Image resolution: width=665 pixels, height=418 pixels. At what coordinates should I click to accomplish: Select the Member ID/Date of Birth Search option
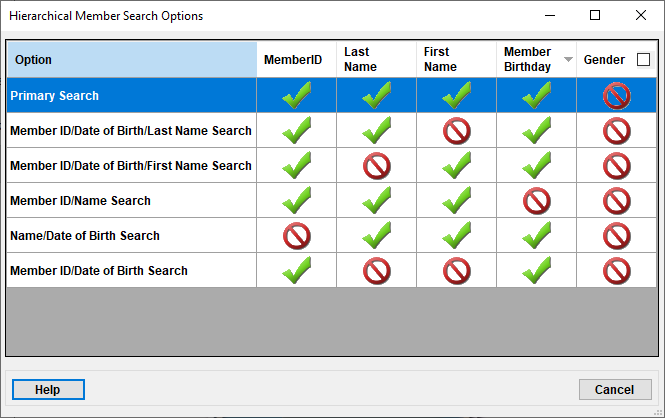click(331, 270)
